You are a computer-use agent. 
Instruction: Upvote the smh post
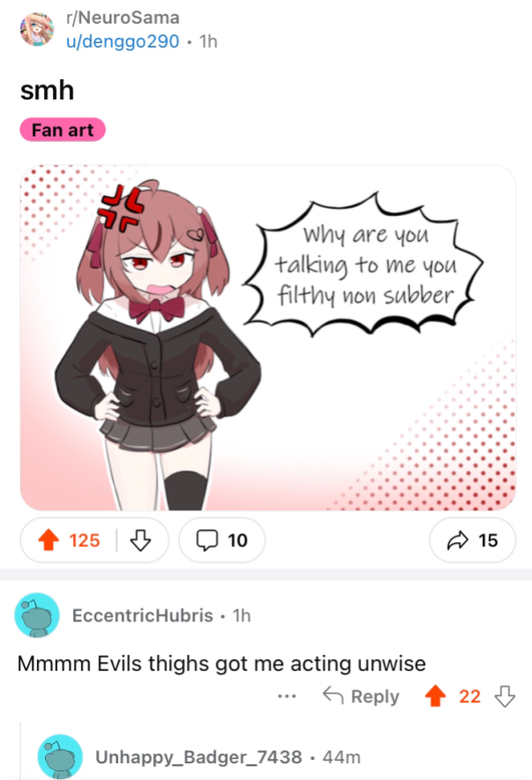coord(48,540)
